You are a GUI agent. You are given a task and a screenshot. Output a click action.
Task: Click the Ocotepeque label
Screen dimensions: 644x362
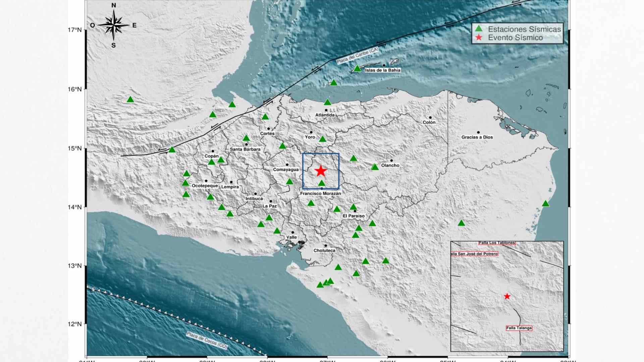tap(205, 186)
